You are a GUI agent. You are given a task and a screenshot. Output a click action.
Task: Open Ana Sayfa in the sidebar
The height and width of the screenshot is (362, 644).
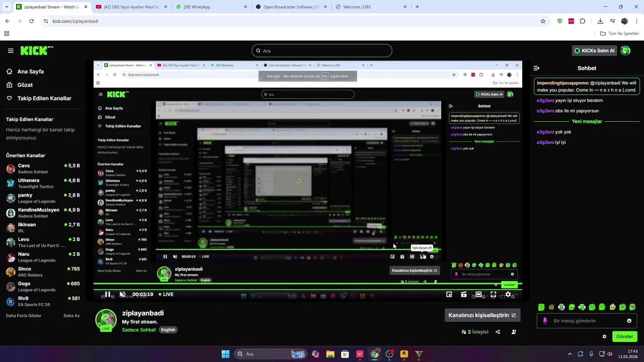30,71
